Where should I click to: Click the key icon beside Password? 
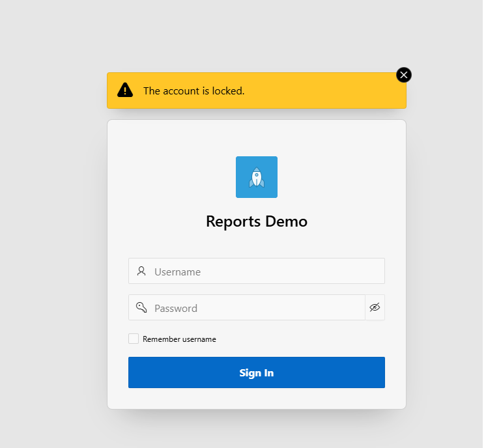point(141,307)
